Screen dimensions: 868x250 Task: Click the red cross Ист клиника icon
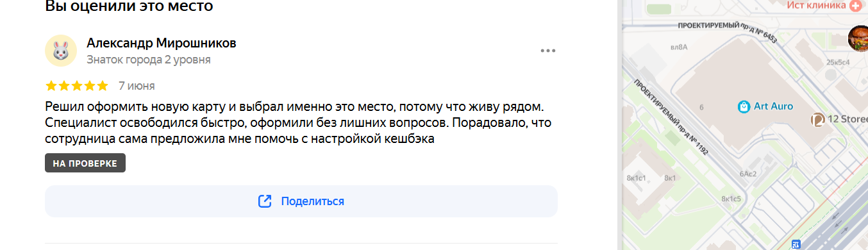855,5
